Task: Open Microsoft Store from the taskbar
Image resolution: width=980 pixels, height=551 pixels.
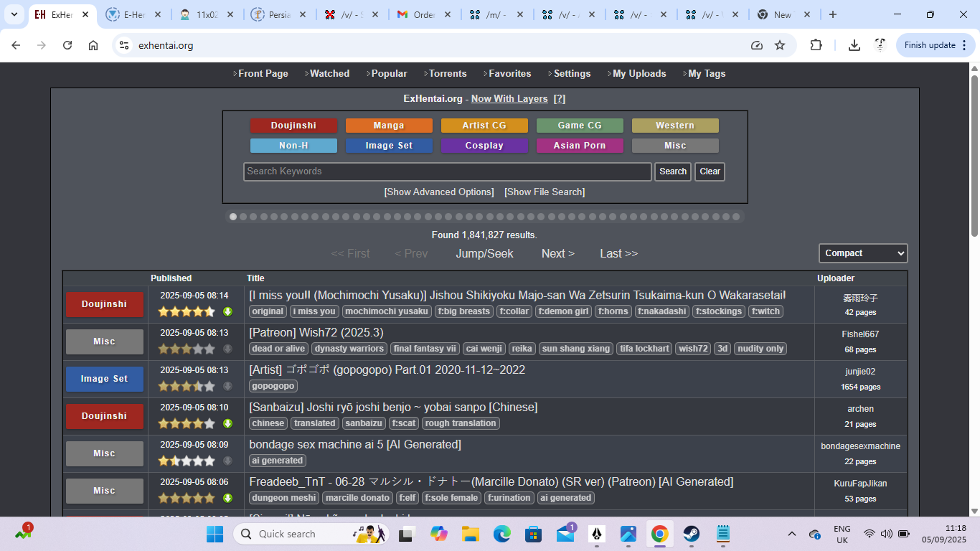Action: [x=533, y=534]
